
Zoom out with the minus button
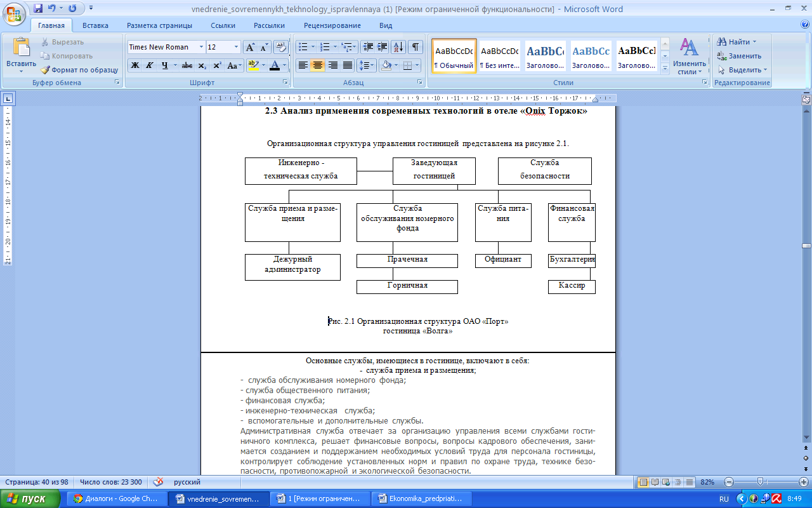(730, 482)
